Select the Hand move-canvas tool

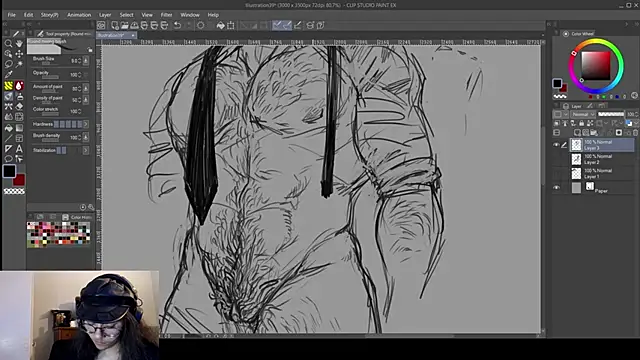tap(19, 43)
